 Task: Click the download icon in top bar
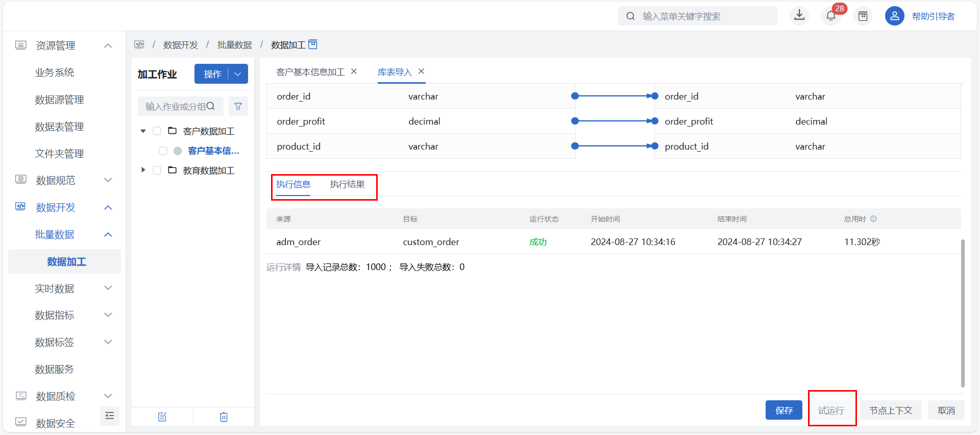(799, 16)
